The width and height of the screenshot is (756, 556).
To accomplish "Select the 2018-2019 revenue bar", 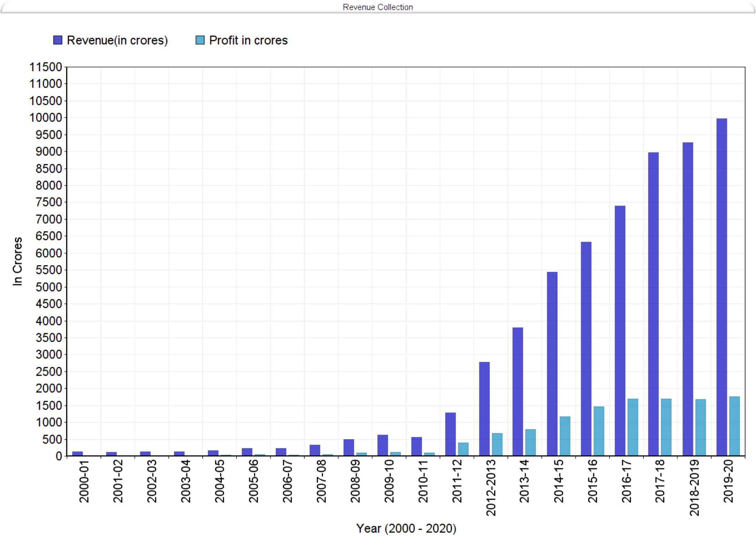I will pos(688,299).
